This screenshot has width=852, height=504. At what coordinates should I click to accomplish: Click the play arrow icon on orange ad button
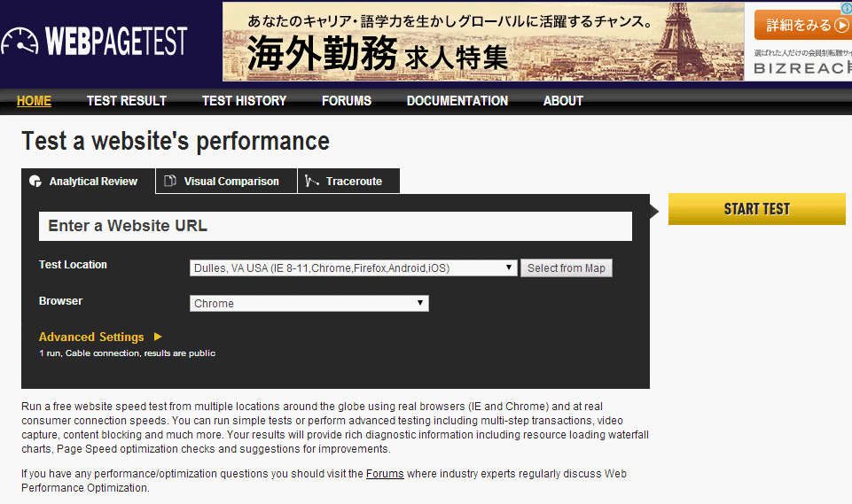click(841, 25)
